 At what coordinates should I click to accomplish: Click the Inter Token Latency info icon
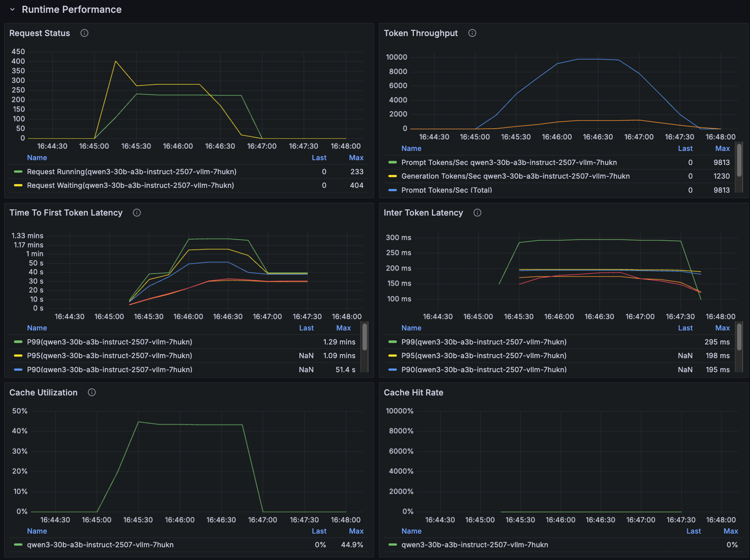click(x=477, y=213)
